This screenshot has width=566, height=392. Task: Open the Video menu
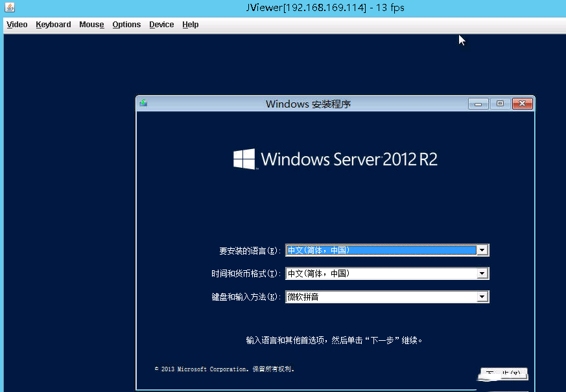pyautogui.click(x=17, y=25)
